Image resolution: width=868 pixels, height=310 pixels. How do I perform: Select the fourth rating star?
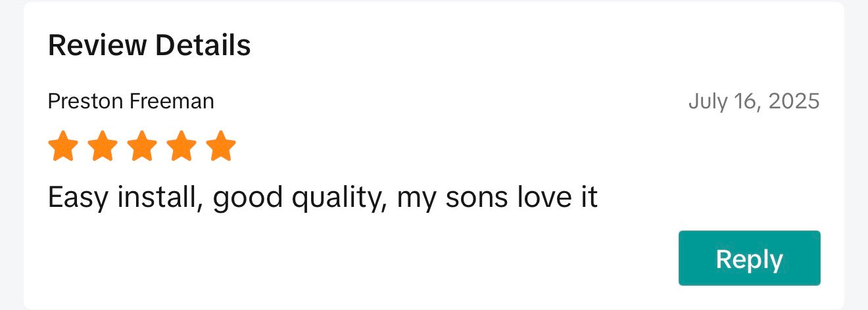click(x=181, y=146)
